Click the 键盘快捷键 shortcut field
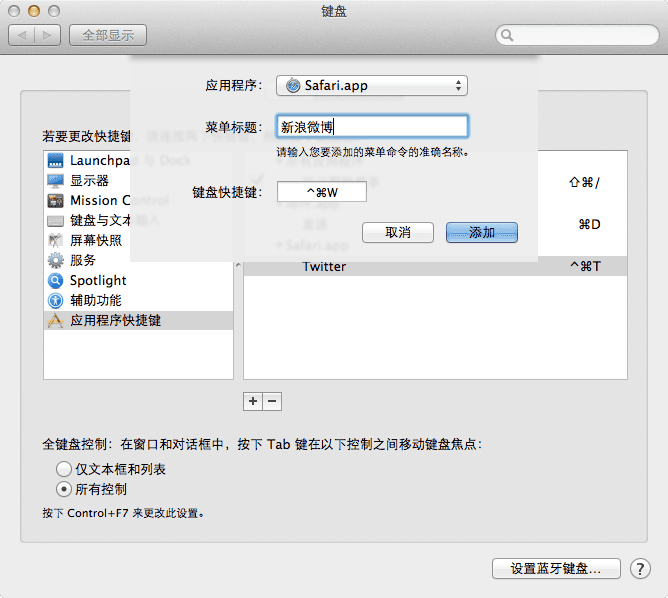668x598 pixels. click(322, 192)
